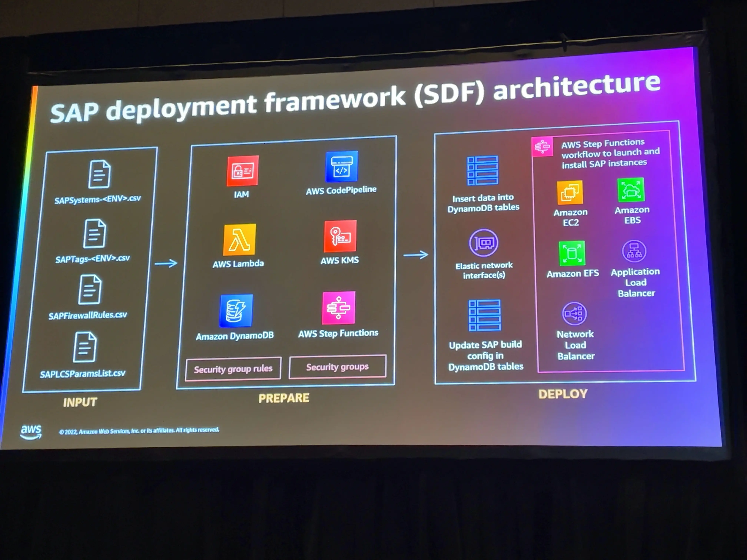This screenshot has width=747, height=560.
Task: Click the Security group rules box
Action: pos(233,369)
